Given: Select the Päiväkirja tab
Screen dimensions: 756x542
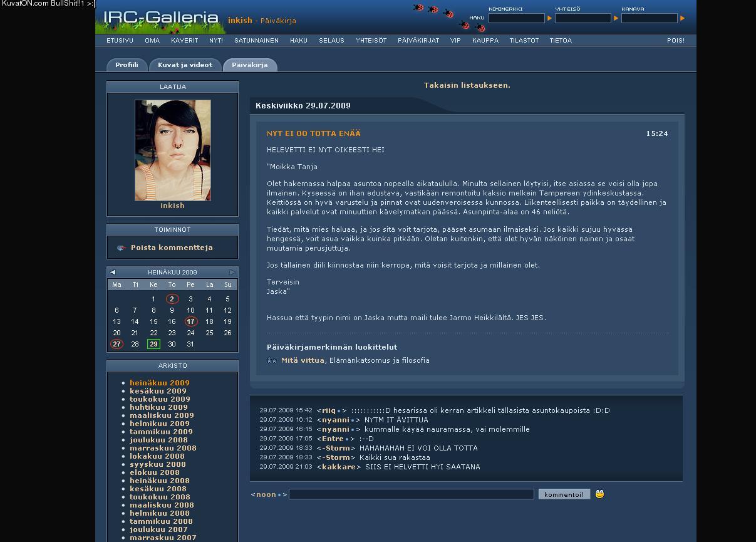Looking at the screenshot, I should tap(249, 65).
